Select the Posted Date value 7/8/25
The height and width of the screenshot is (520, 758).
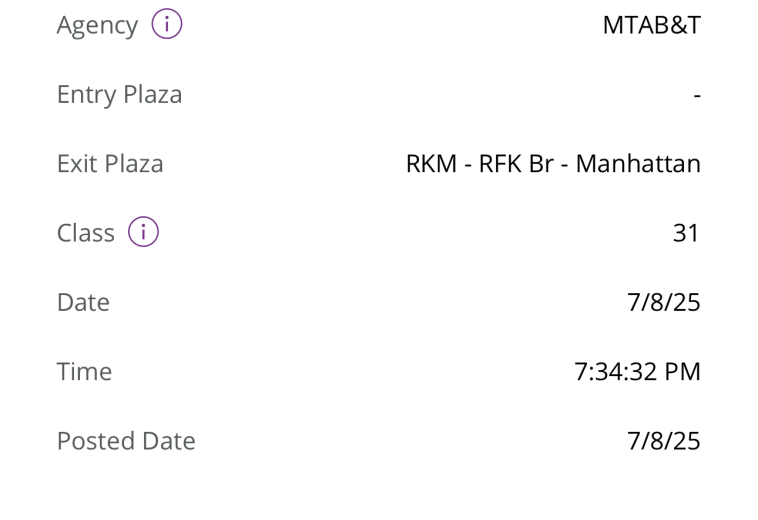click(x=663, y=441)
